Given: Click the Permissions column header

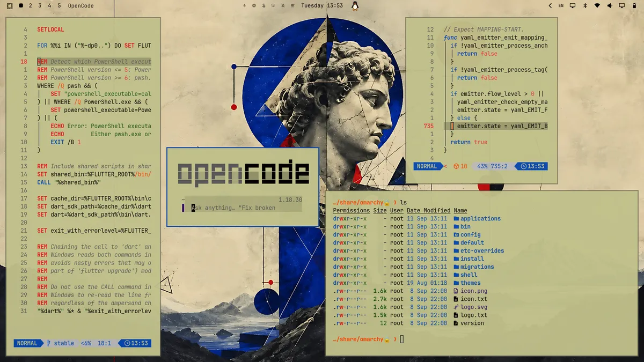Looking at the screenshot, I should pyautogui.click(x=351, y=210).
